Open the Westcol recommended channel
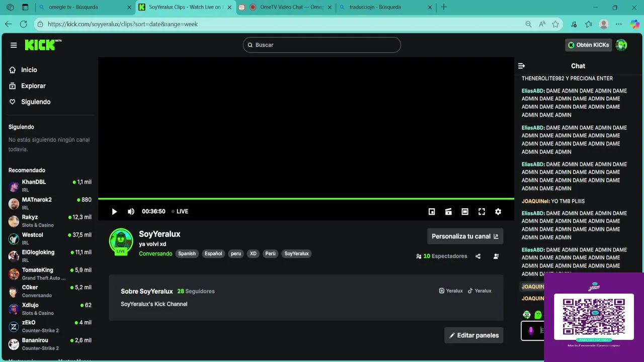The width and height of the screenshot is (644, 362). (x=49, y=238)
